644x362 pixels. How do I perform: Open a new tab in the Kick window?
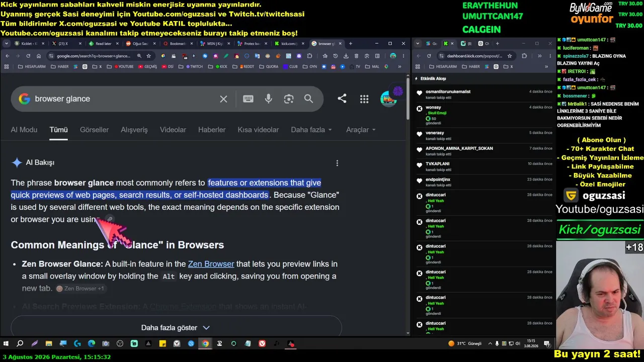497,44
